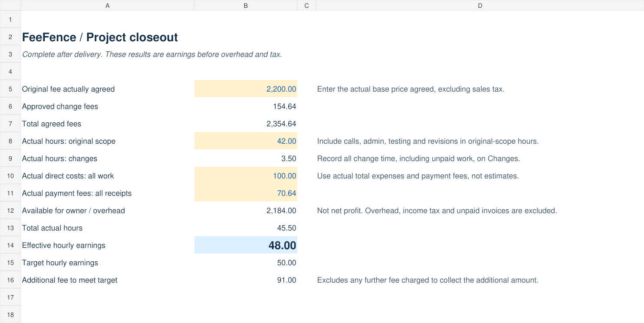Select column C header
The width and height of the screenshot is (644, 323).
pos(307,5)
